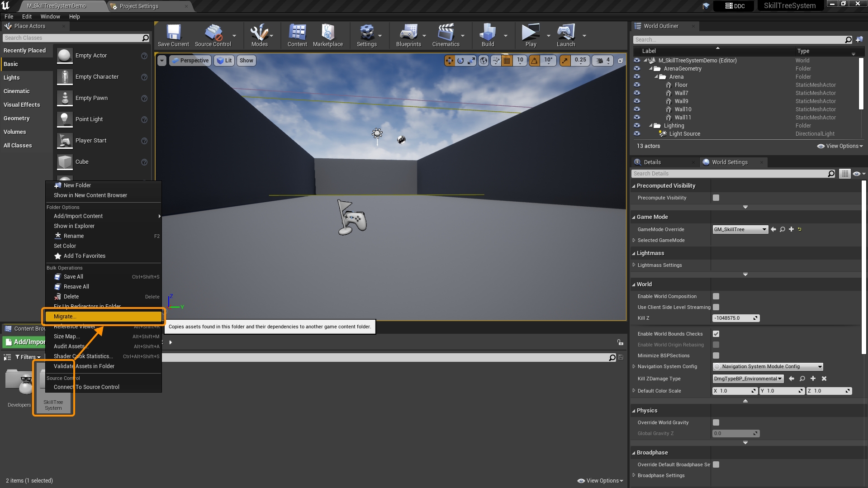This screenshot has height=488, width=868.
Task: Click Show in Explorer menu entry
Action: tap(74, 226)
